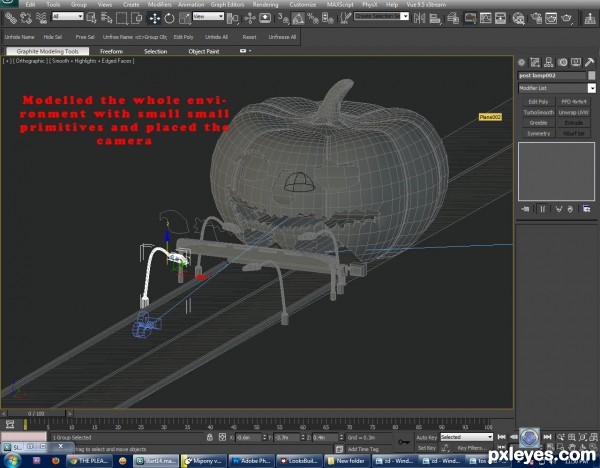Click the Unhide Name button
This screenshot has width=600, height=468.
[x=20, y=37]
